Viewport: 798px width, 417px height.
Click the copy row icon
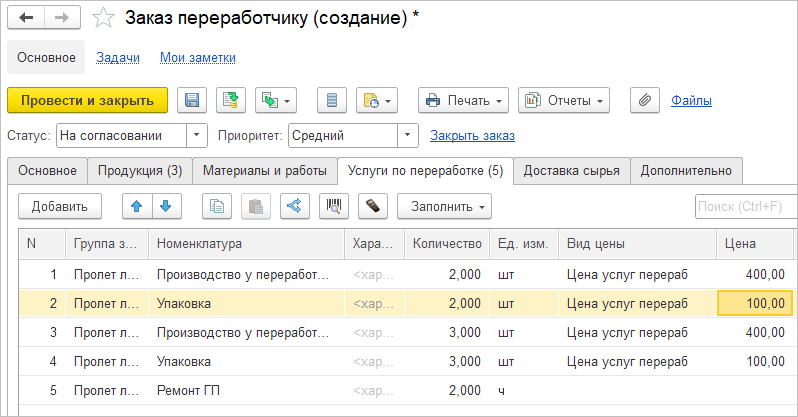tap(217, 207)
